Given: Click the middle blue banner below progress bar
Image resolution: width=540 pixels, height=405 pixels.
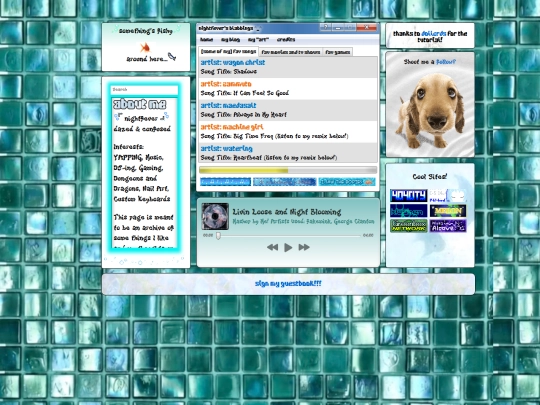Looking at the screenshot, I should tap(284, 182).
